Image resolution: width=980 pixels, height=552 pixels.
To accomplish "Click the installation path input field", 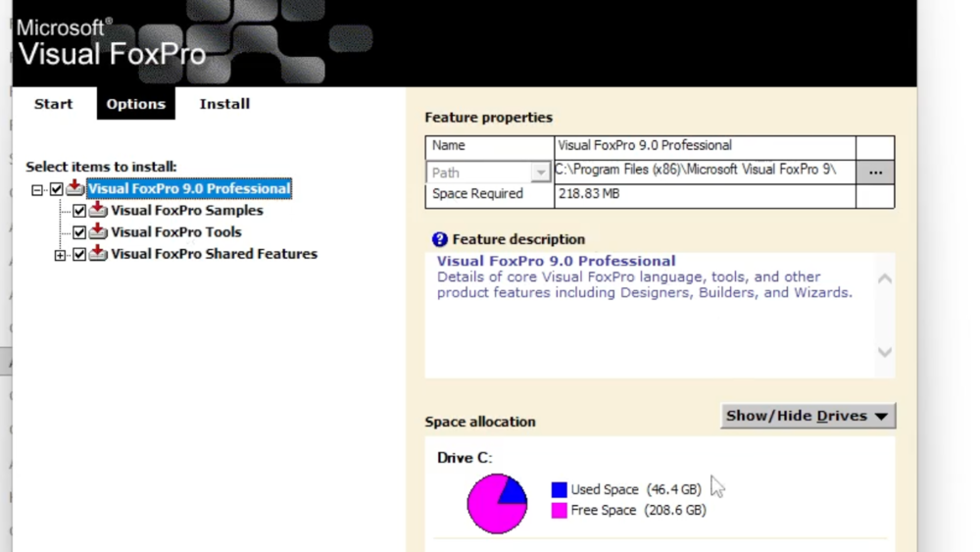I will (705, 170).
